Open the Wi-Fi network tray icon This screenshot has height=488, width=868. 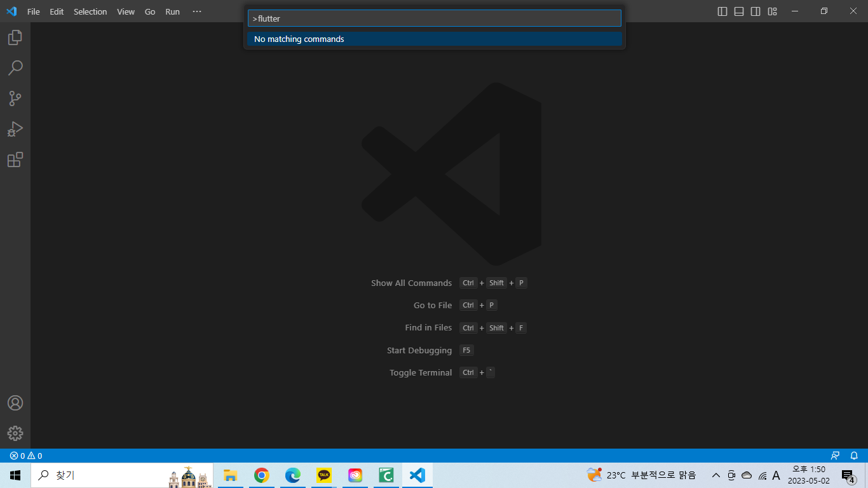762,475
